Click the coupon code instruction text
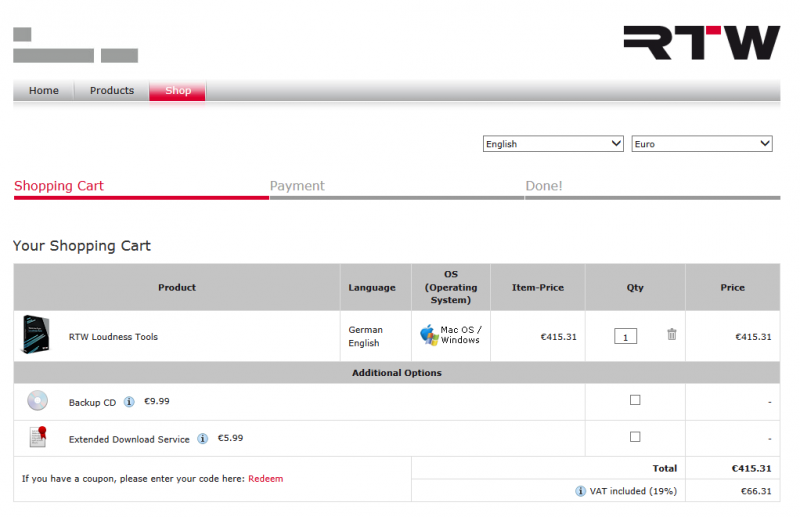 [133, 479]
